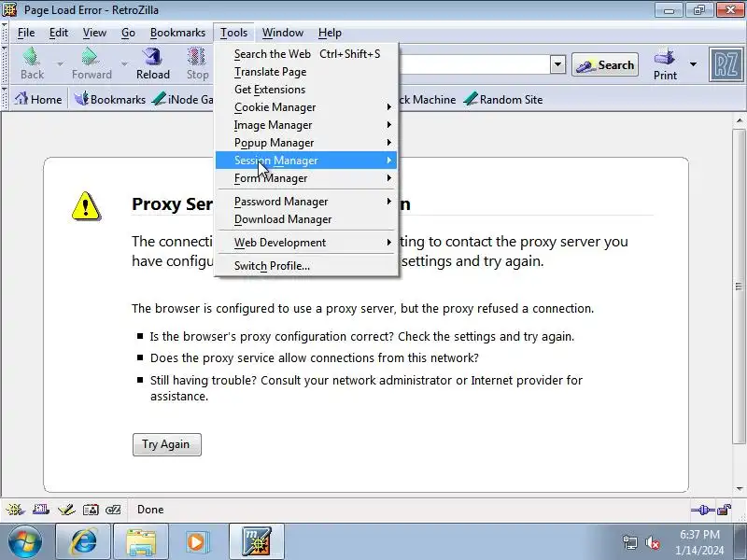
Task: Reload the current page
Action: 153,63
